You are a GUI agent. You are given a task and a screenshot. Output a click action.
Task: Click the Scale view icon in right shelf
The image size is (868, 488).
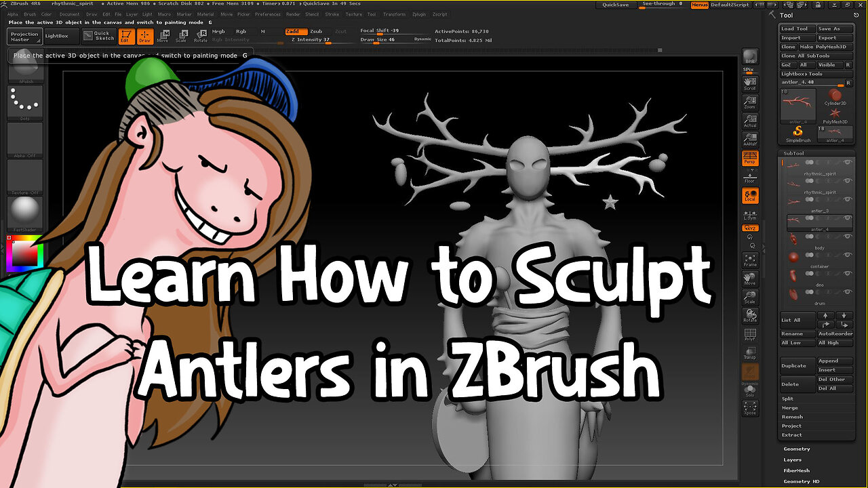click(x=750, y=298)
